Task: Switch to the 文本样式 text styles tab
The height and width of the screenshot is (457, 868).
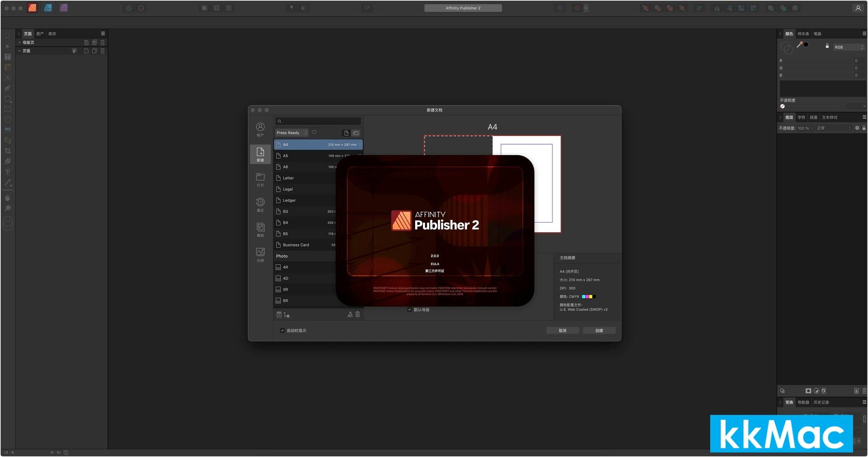Action: pyautogui.click(x=830, y=118)
